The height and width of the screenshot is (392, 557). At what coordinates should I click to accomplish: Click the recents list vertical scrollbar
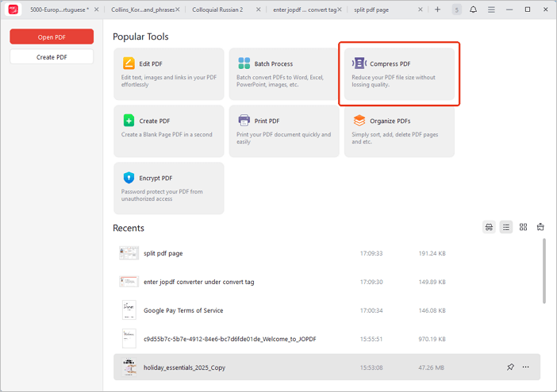pos(544,270)
